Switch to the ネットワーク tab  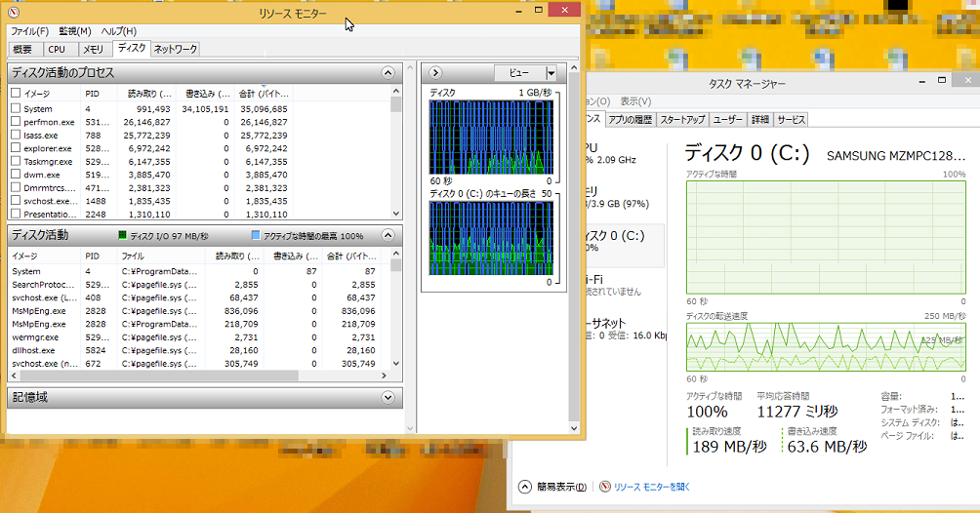tap(176, 49)
